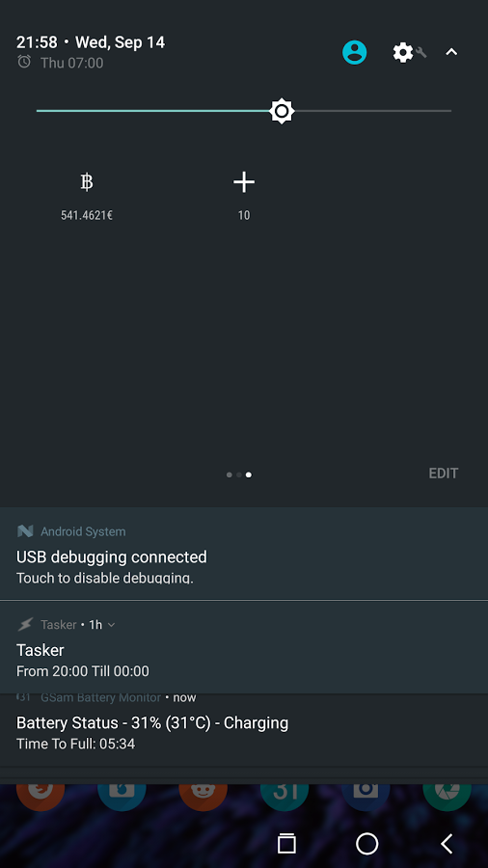Collapse quick settings with the up chevron
The image size is (488, 868).
(451, 52)
